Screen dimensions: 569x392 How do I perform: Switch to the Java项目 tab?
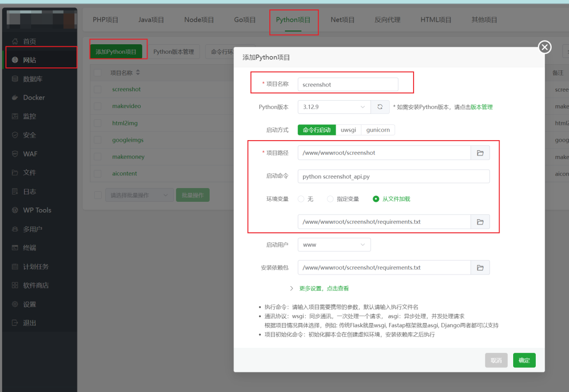[x=151, y=20]
